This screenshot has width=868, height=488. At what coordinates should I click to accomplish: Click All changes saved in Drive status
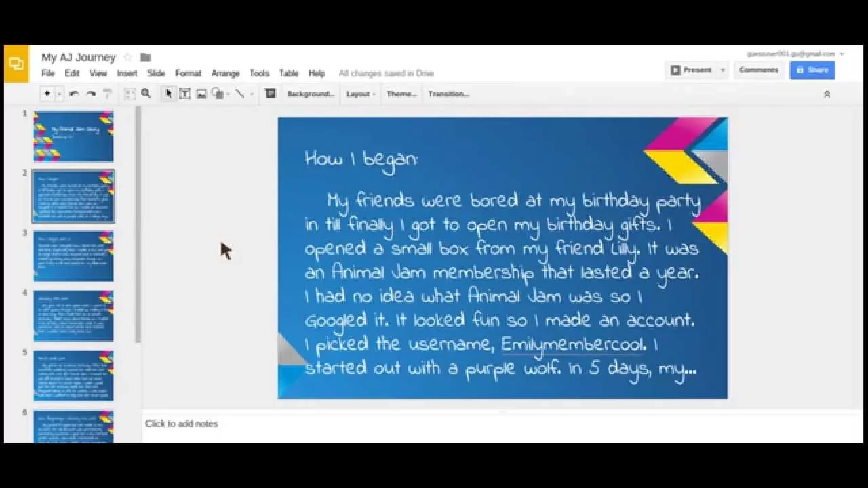(387, 73)
